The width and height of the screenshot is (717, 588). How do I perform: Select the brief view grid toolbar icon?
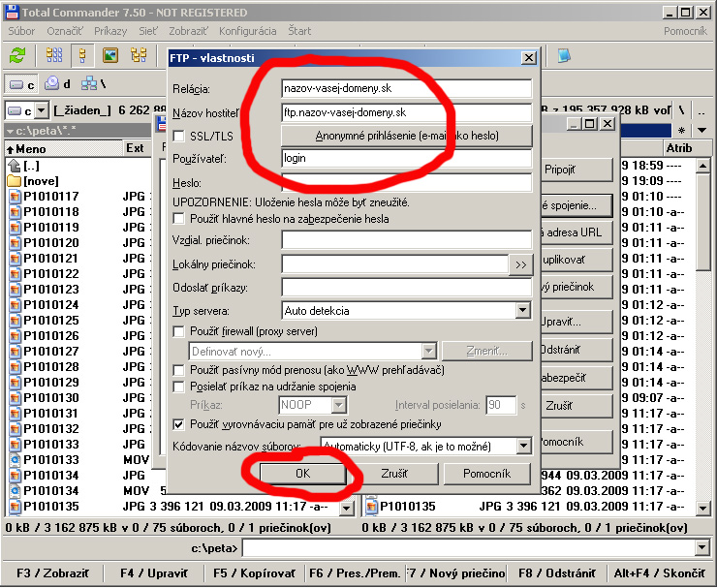coord(54,55)
